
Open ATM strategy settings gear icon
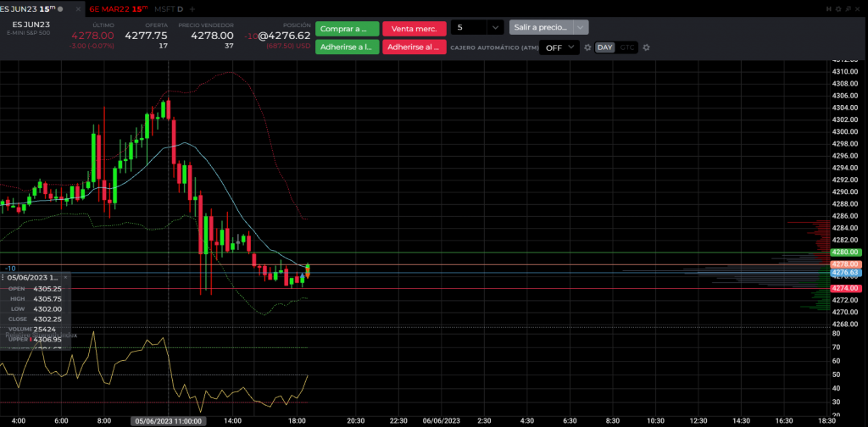click(587, 47)
